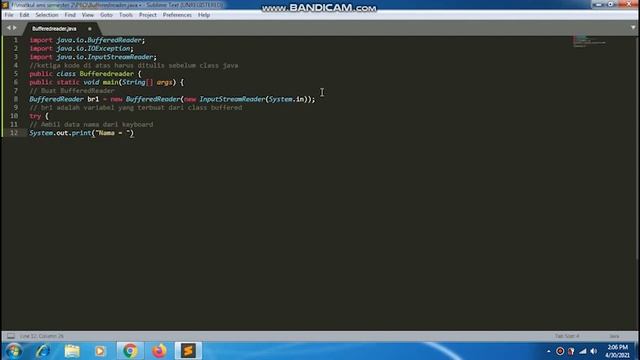Image resolution: width=640 pixels, height=360 pixels.
Task: Close the Bufferedreader.java tab via unsaved dot
Action: (x=89, y=29)
